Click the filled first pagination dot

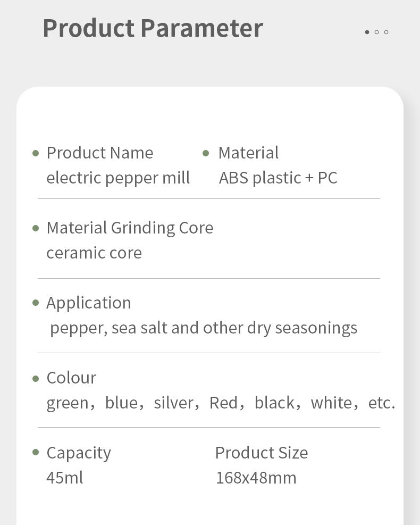367,32
